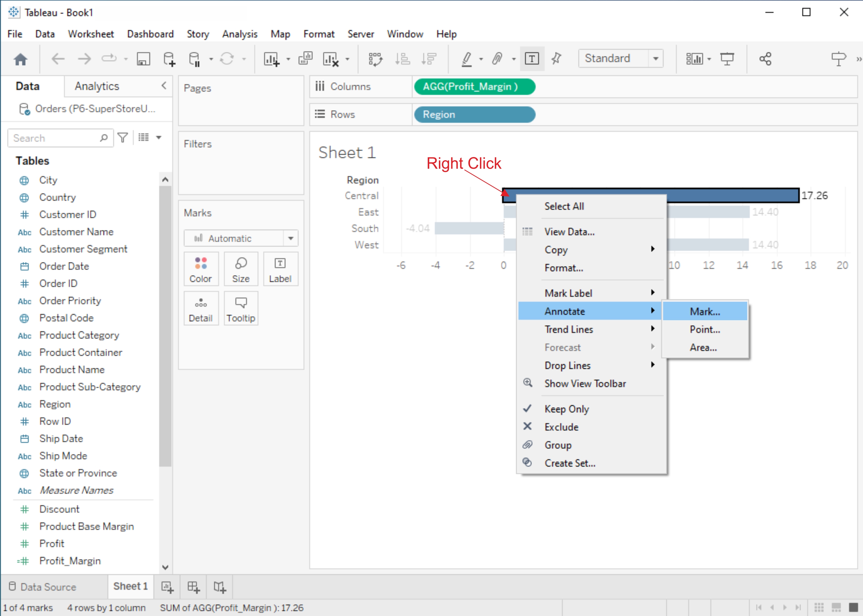This screenshot has height=616, width=863.
Task: Select the Sheet 1 tab
Action: pos(130,586)
